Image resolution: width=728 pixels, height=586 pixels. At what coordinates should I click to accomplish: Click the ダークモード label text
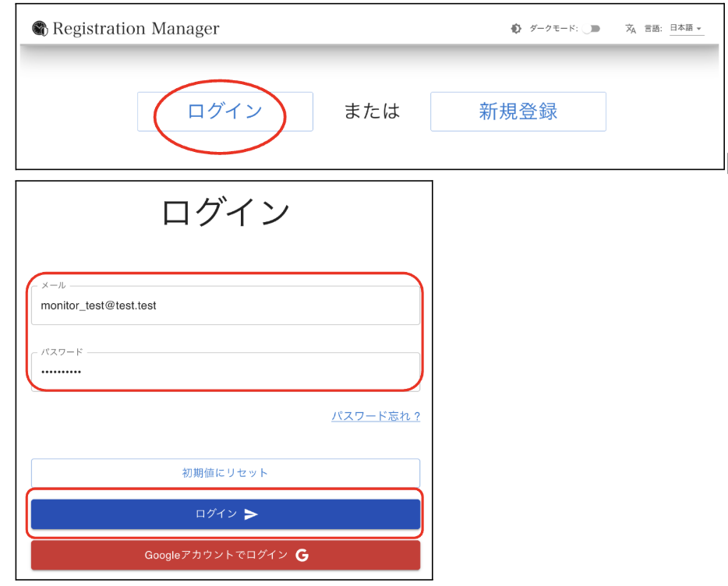(x=553, y=29)
